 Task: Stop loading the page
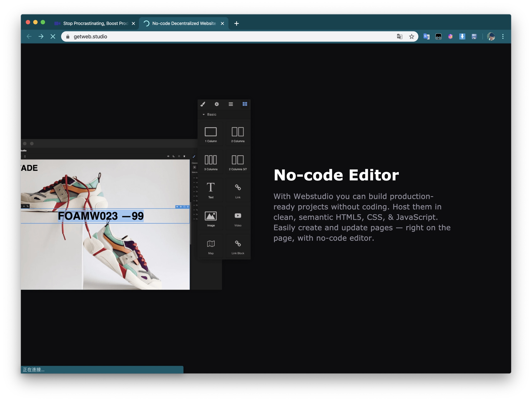click(53, 37)
